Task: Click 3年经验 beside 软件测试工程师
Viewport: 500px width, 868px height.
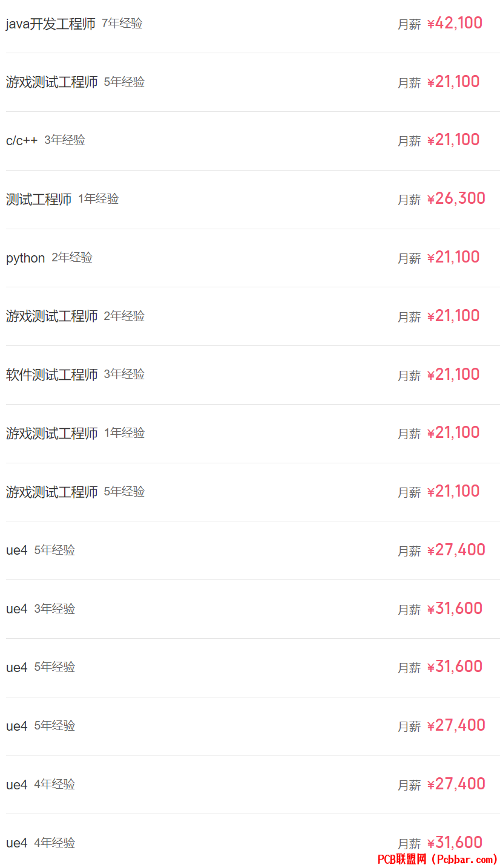Action: pos(124,374)
